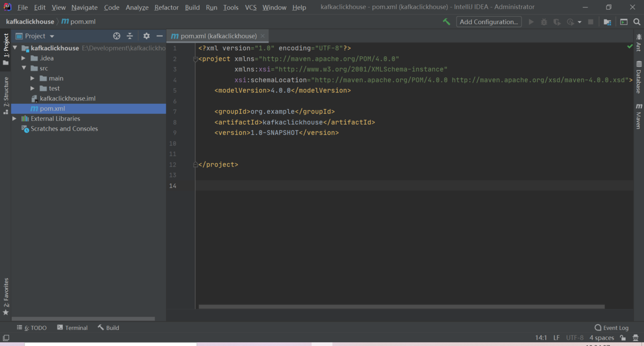Open the Tools menu

tap(231, 8)
